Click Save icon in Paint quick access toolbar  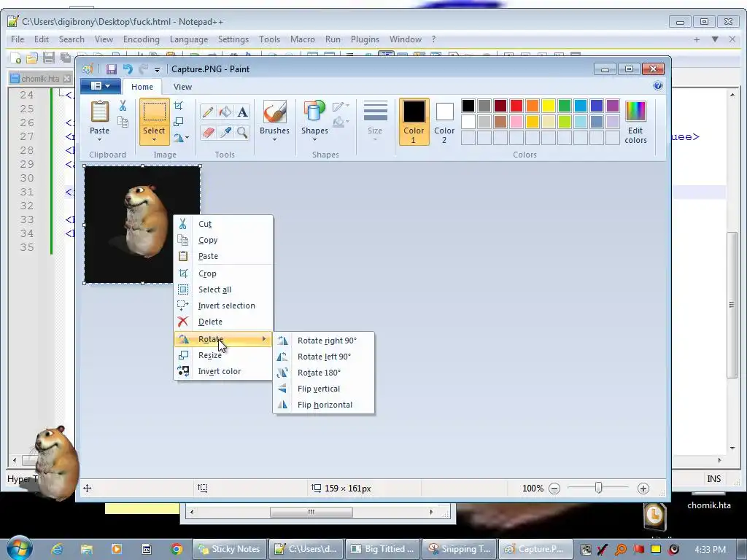[x=112, y=69]
